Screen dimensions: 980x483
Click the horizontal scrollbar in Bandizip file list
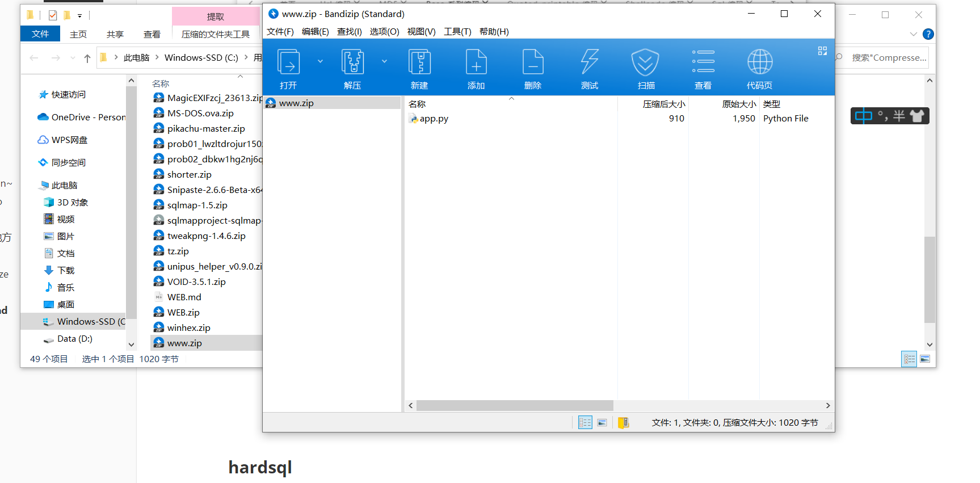click(515, 405)
